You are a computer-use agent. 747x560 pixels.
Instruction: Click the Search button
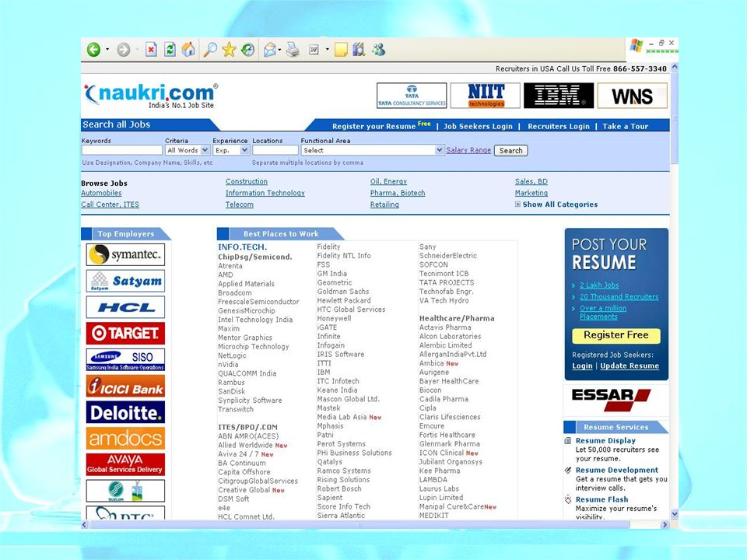(x=510, y=150)
